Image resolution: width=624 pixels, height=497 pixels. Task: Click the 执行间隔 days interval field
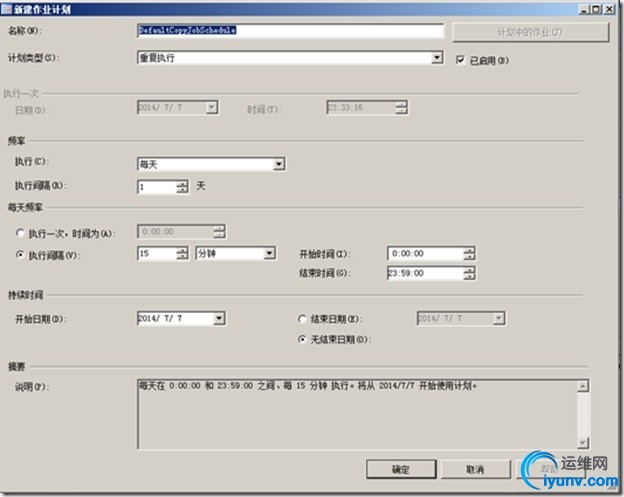pyautogui.click(x=157, y=187)
